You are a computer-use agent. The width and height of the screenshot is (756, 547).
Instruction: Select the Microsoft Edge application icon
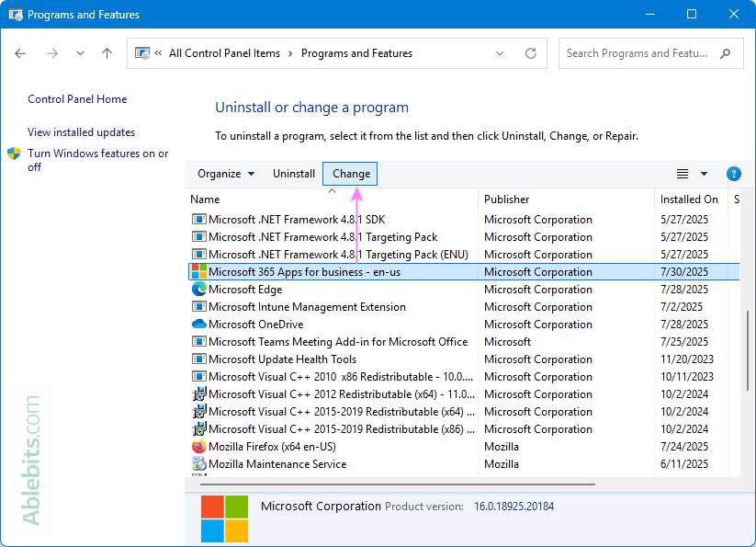click(x=197, y=289)
